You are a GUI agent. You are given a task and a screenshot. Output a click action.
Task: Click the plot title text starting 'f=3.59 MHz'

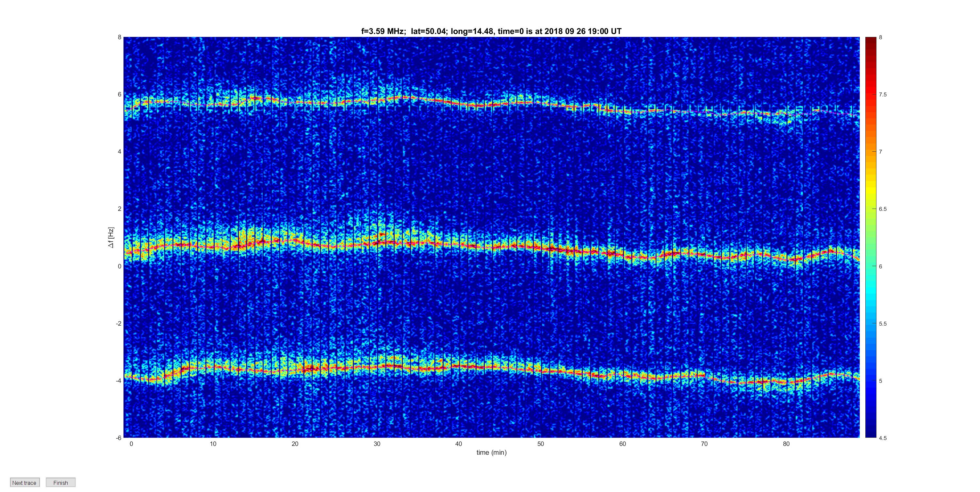(491, 31)
